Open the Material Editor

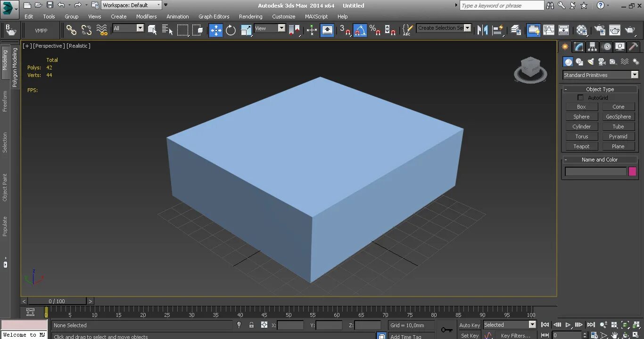click(x=582, y=30)
